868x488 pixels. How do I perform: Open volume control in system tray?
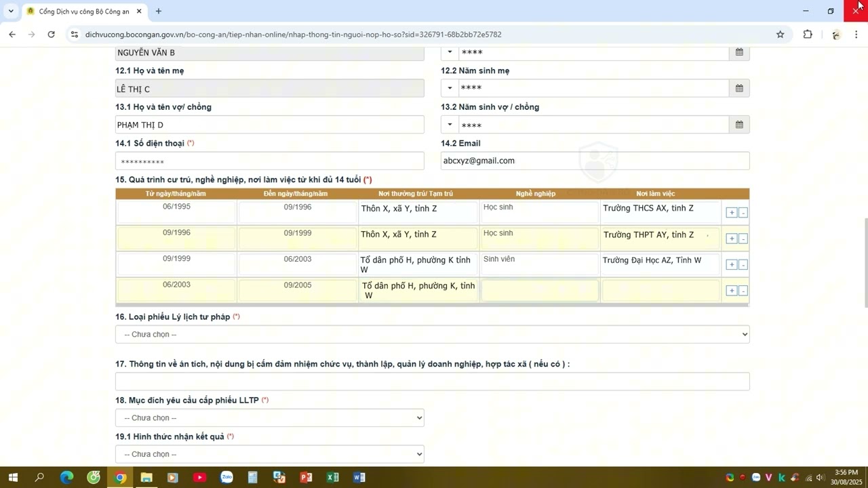click(820, 478)
